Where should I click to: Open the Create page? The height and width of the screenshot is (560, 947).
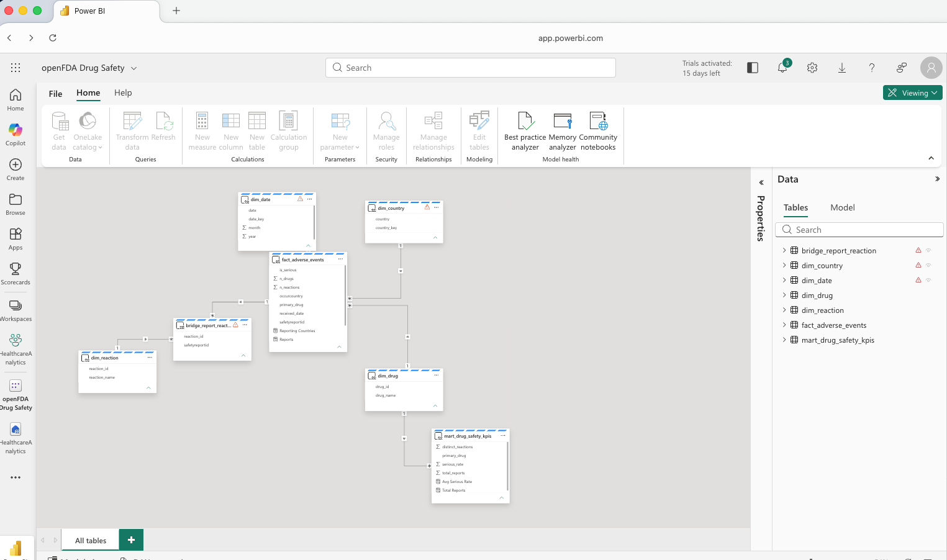pyautogui.click(x=16, y=169)
